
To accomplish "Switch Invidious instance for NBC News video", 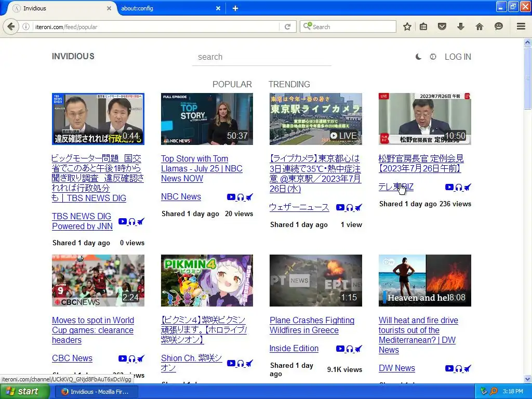I will pyautogui.click(x=249, y=197).
